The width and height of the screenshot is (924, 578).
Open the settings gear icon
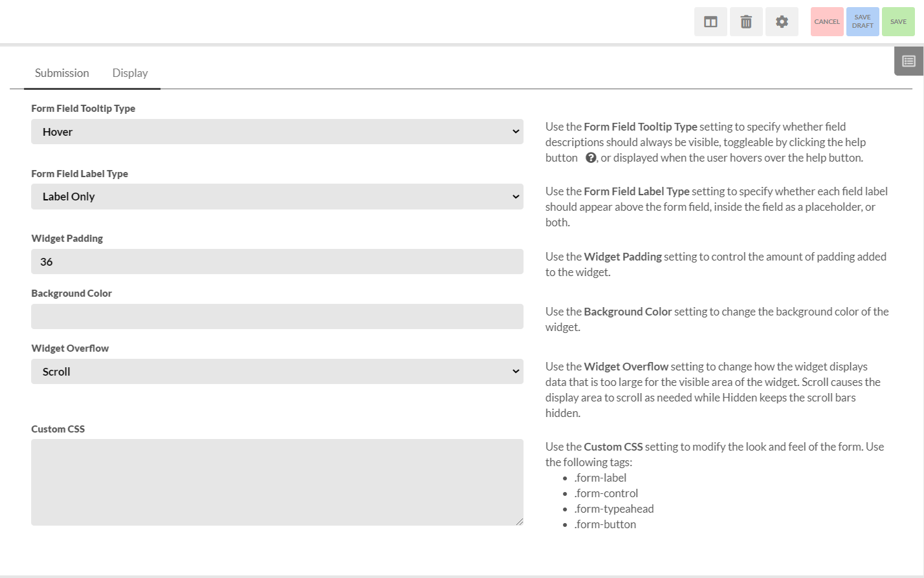pos(782,21)
